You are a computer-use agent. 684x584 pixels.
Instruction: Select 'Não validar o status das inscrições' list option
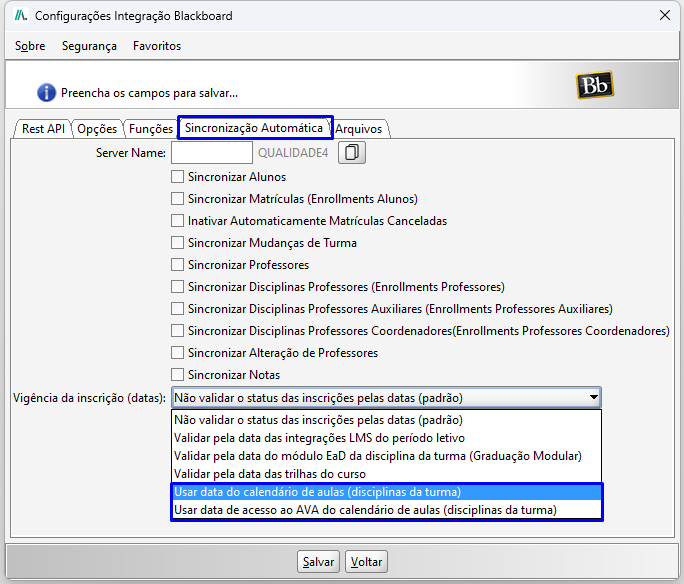click(x=386, y=420)
